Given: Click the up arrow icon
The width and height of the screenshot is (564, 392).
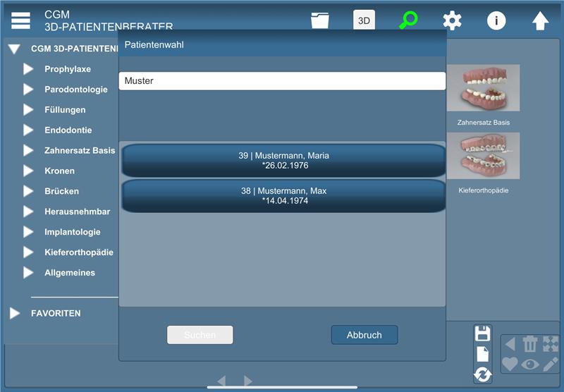Looking at the screenshot, I should (540, 21).
